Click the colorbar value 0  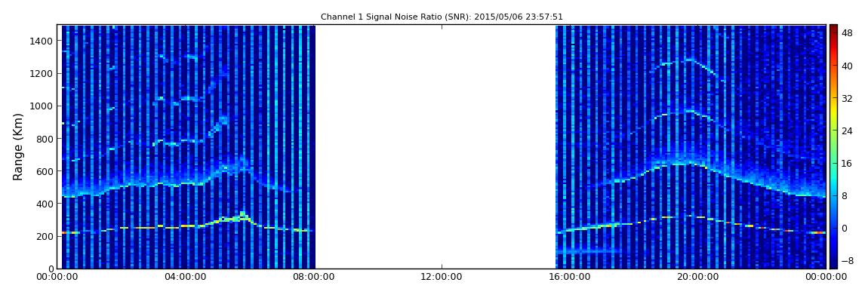tap(845, 229)
